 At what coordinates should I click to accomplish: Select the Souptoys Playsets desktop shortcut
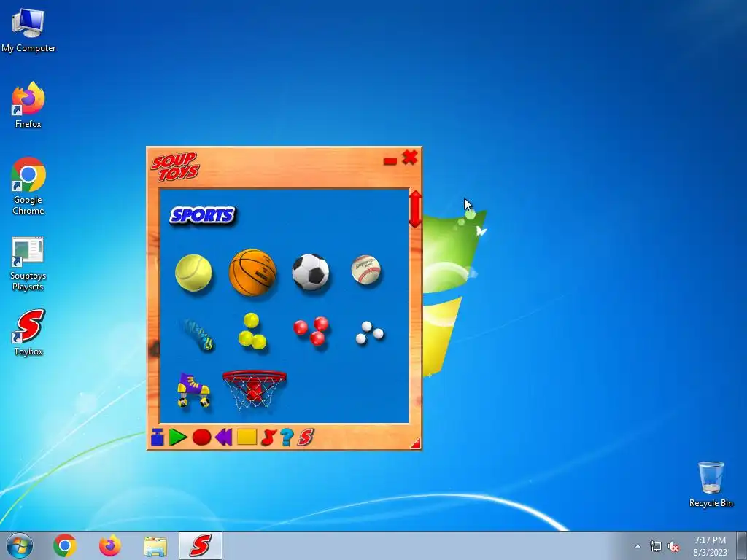point(28,264)
